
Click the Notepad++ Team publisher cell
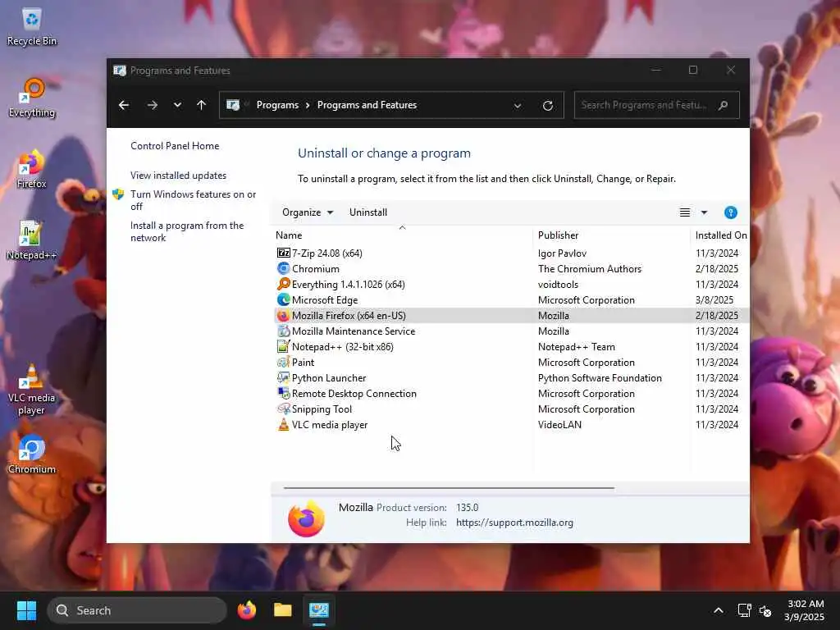(577, 347)
